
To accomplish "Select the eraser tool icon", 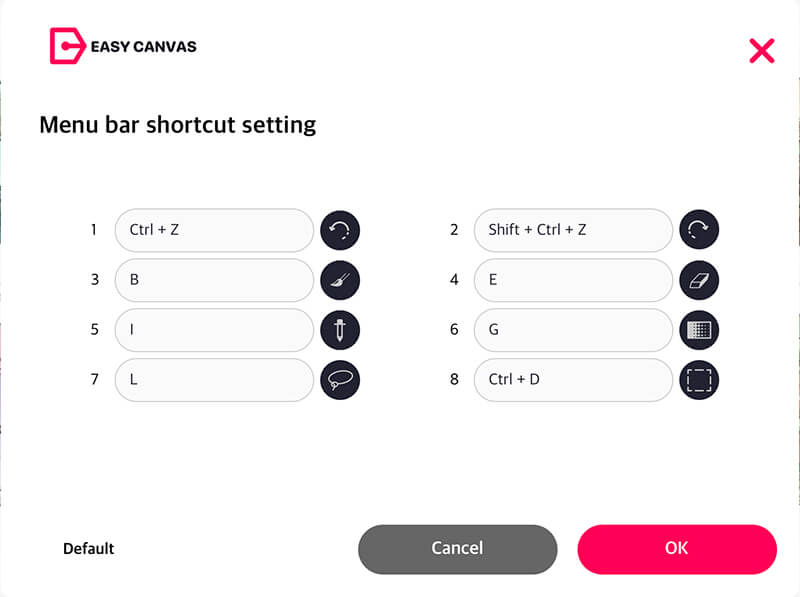I will click(x=699, y=280).
